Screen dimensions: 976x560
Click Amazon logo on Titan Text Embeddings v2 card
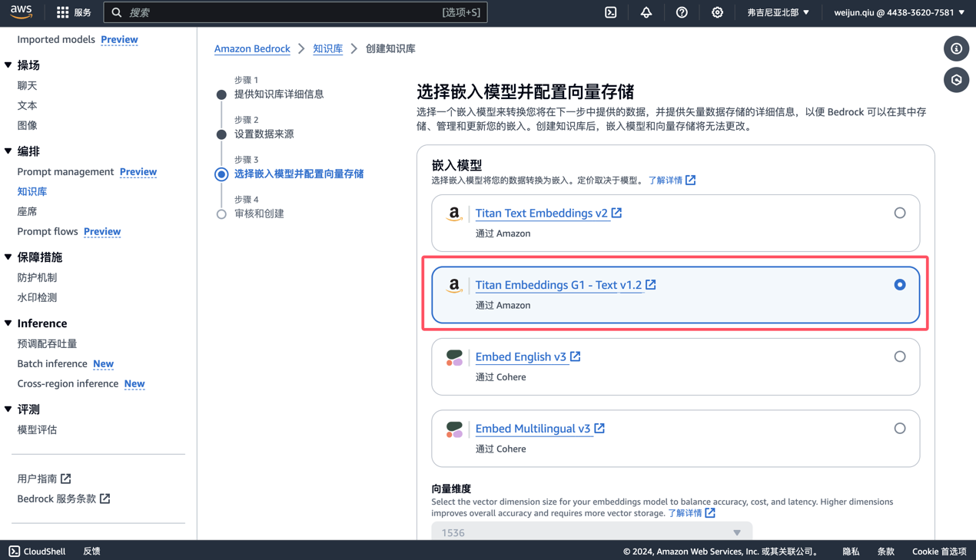[x=454, y=214]
